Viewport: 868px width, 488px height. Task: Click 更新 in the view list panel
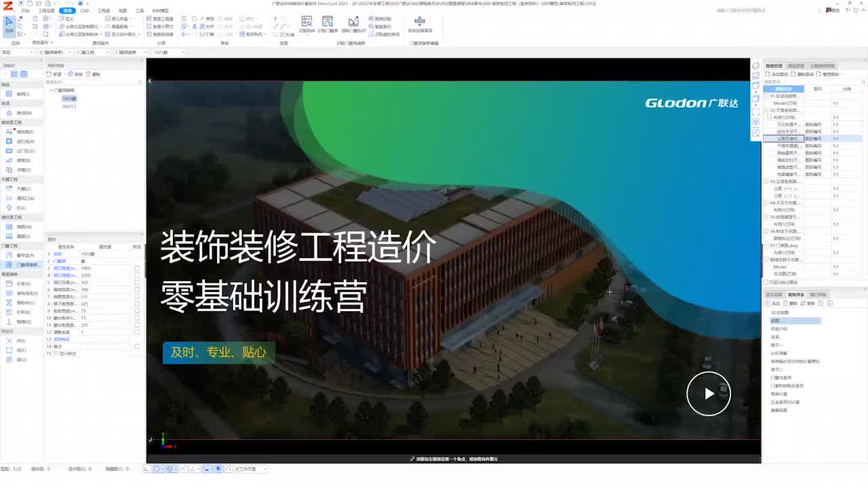(x=808, y=304)
